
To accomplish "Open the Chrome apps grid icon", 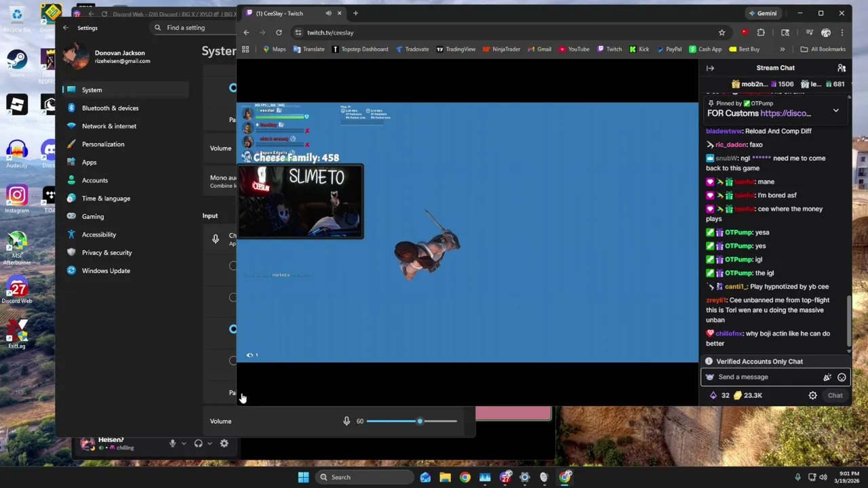I will [x=245, y=49].
